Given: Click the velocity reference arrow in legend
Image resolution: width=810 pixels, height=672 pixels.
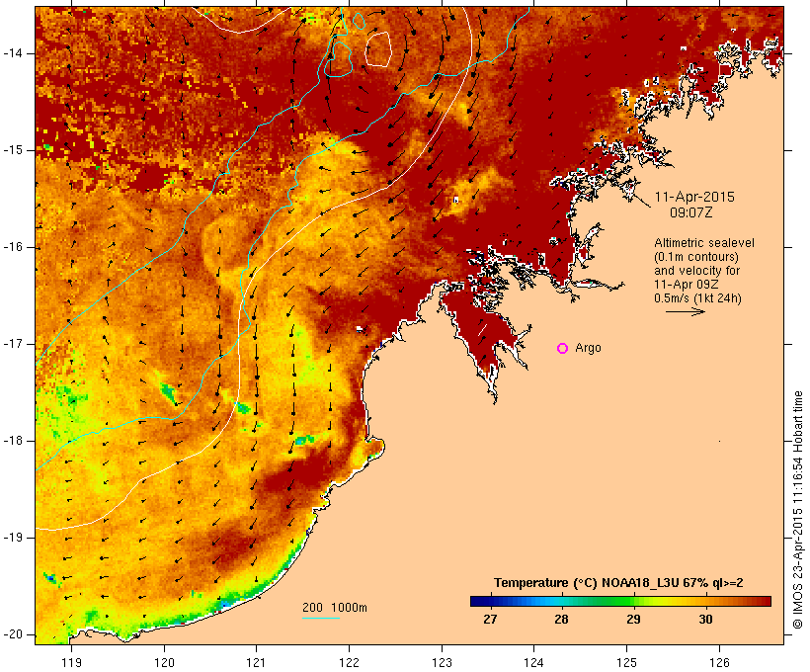Looking at the screenshot, I should tap(685, 311).
